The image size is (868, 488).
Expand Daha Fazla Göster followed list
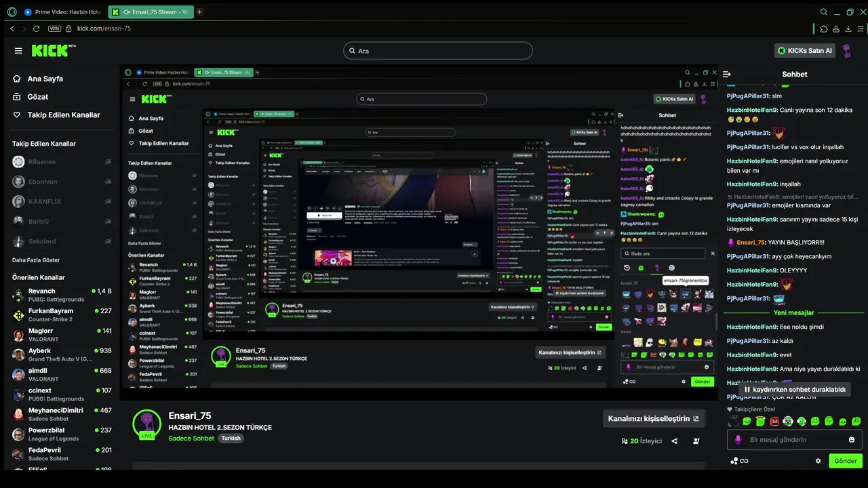click(x=36, y=260)
